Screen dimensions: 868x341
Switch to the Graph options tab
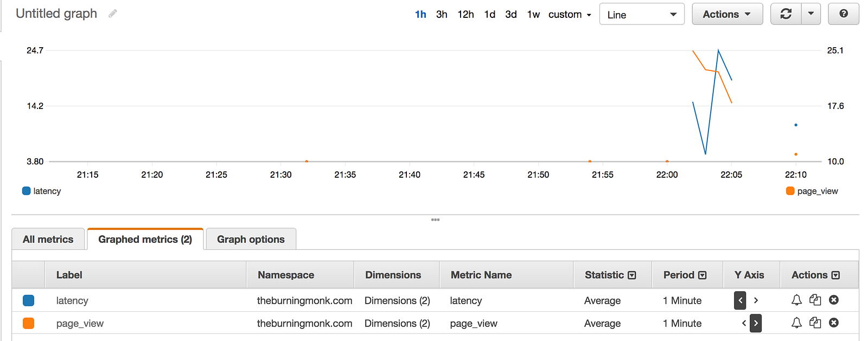click(251, 239)
